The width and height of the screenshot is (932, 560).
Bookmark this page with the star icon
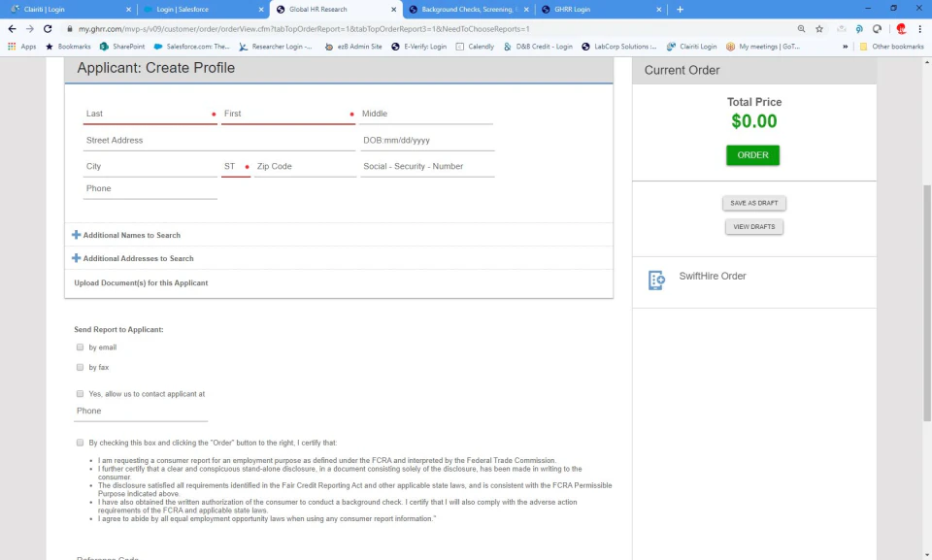(x=819, y=28)
